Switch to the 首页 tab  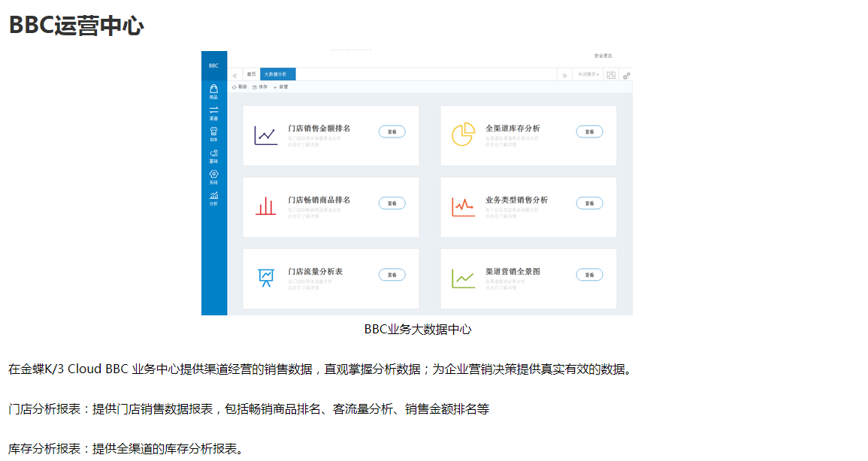coord(251,74)
